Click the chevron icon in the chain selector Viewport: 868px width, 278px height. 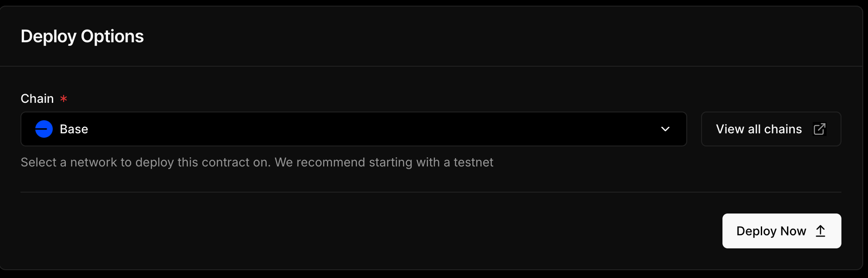click(x=665, y=129)
